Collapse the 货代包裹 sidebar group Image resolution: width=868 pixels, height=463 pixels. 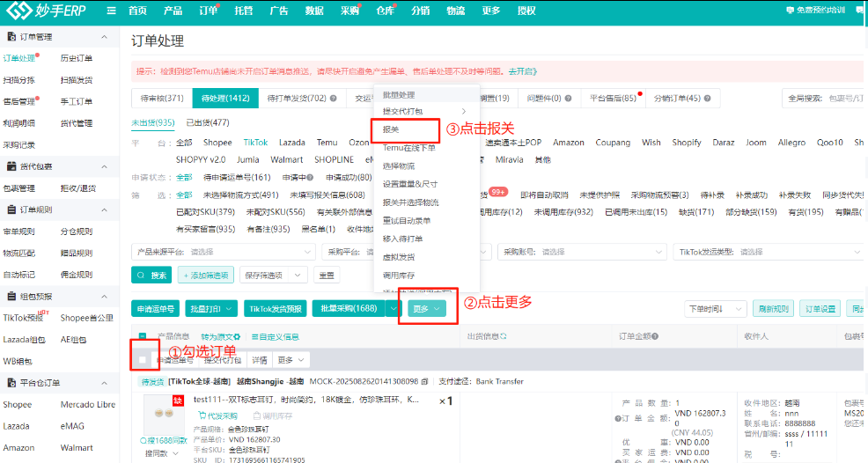[104, 166]
